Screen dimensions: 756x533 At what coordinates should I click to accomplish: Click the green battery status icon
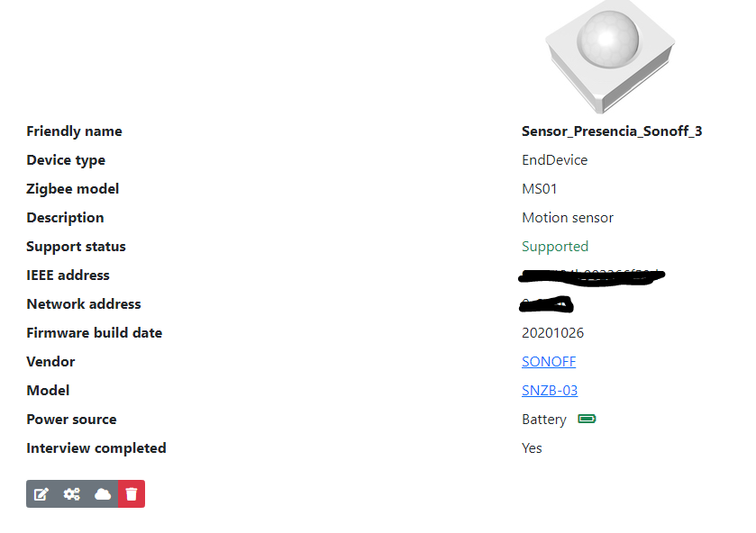pyautogui.click(x=585, y=418)
